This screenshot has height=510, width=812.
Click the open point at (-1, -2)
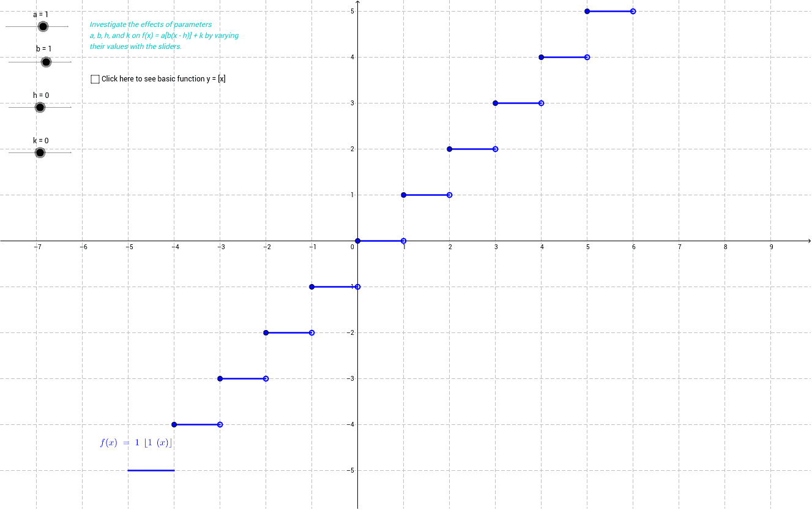pyautogui.click(x=312, y=332)
